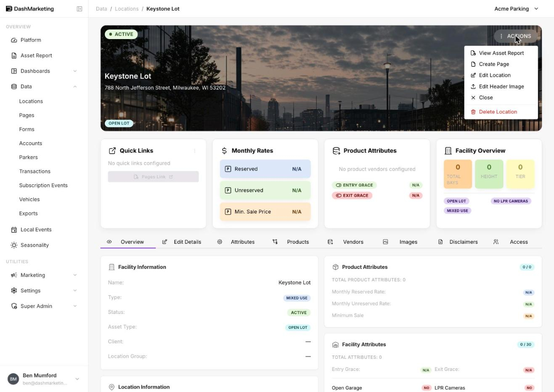
Task: Click the Data breadcrumb link
Action: point(101,9)
